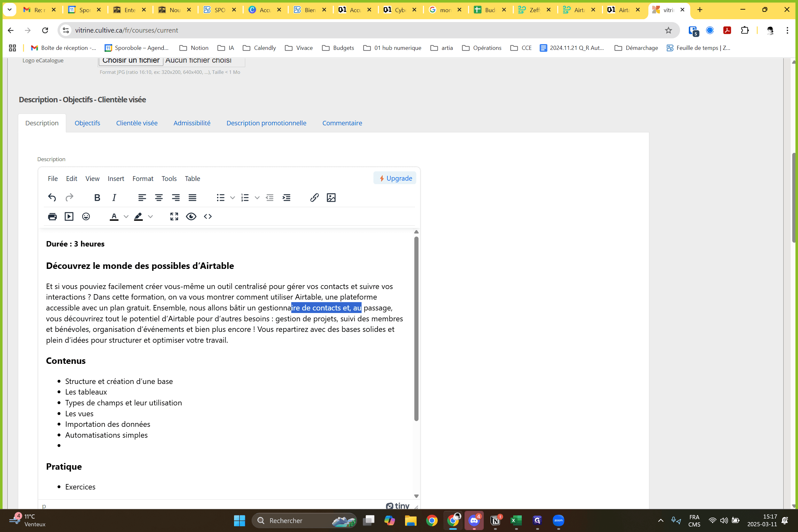Reload the current page
This screenshot has width=798, height=532.
point(45,30)
